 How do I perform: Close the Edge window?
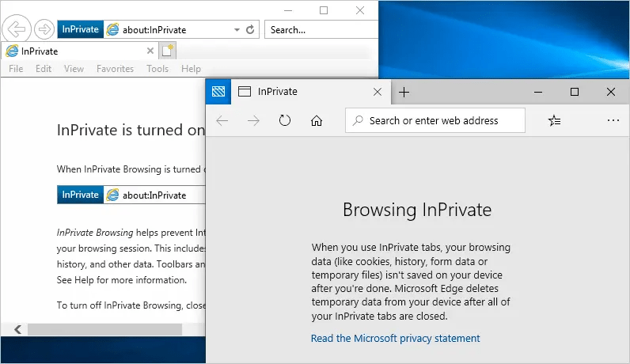tap(611, 92)
